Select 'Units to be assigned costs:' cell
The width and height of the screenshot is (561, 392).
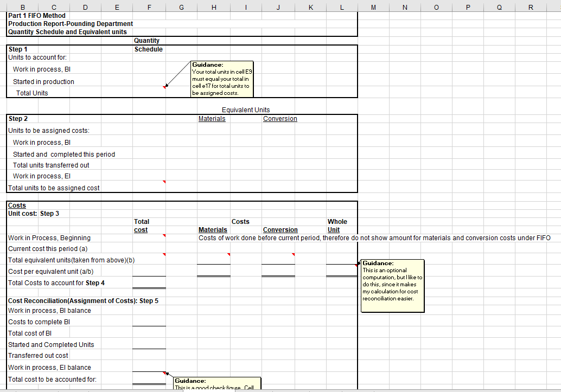pos(49,131)
